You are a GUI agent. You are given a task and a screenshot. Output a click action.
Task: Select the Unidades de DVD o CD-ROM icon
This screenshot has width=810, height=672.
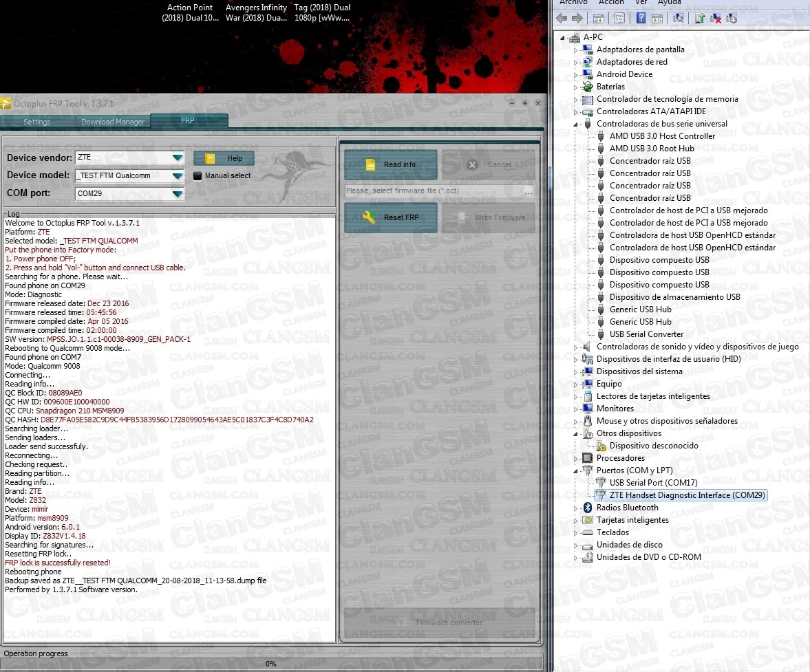pos(587,557)
